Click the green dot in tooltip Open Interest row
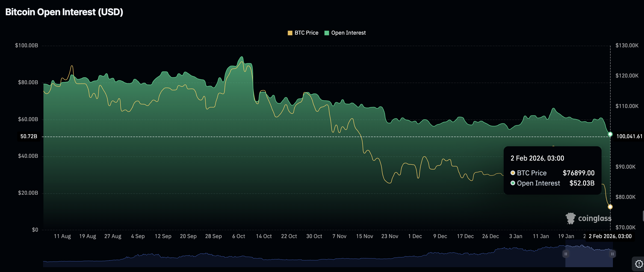Viewport: 644px width, 272px height. (x=513, y=183)
